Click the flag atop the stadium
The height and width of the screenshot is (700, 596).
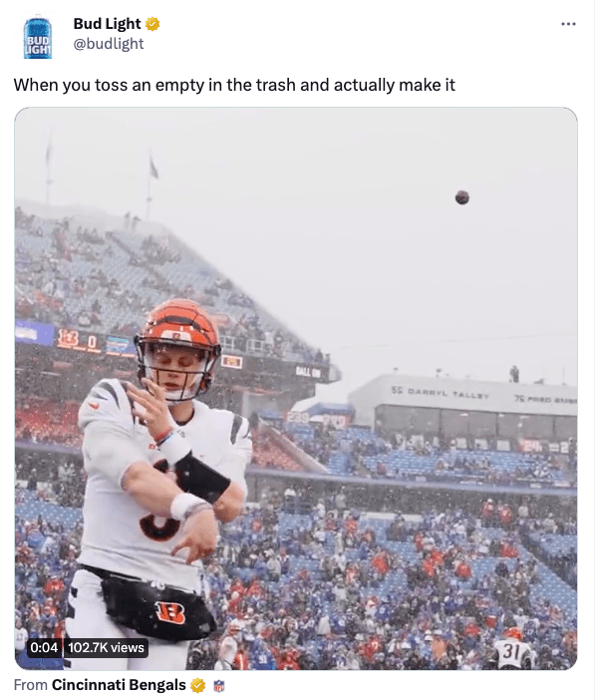(153, 167)
